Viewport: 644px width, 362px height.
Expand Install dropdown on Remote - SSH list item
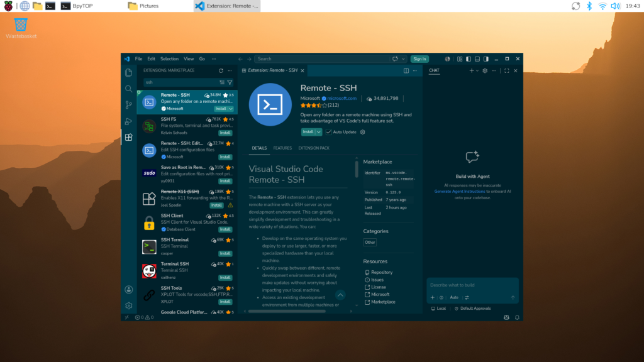tap(231, 109)
